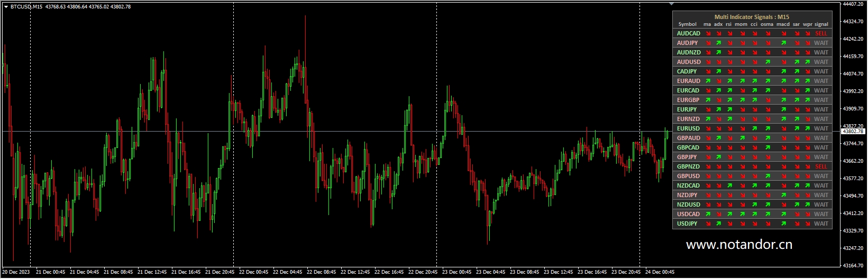Select the AUDJPY symbol
The height and width of the screenshot is (279, 868).
(687, 43)
